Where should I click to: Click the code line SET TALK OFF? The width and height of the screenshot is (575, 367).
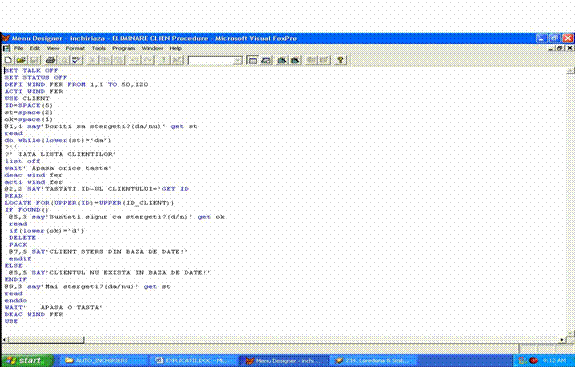pyautogui.click(x=31, y=70)
